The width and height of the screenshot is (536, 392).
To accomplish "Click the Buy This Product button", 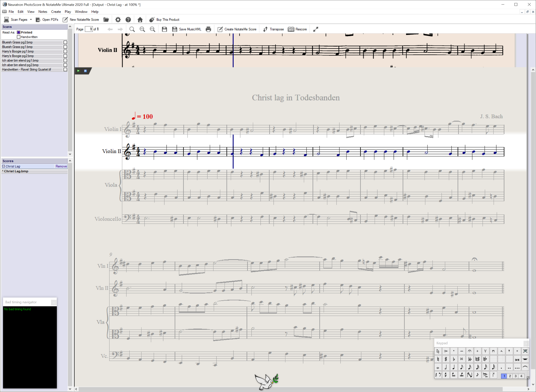I will (164, 19).
